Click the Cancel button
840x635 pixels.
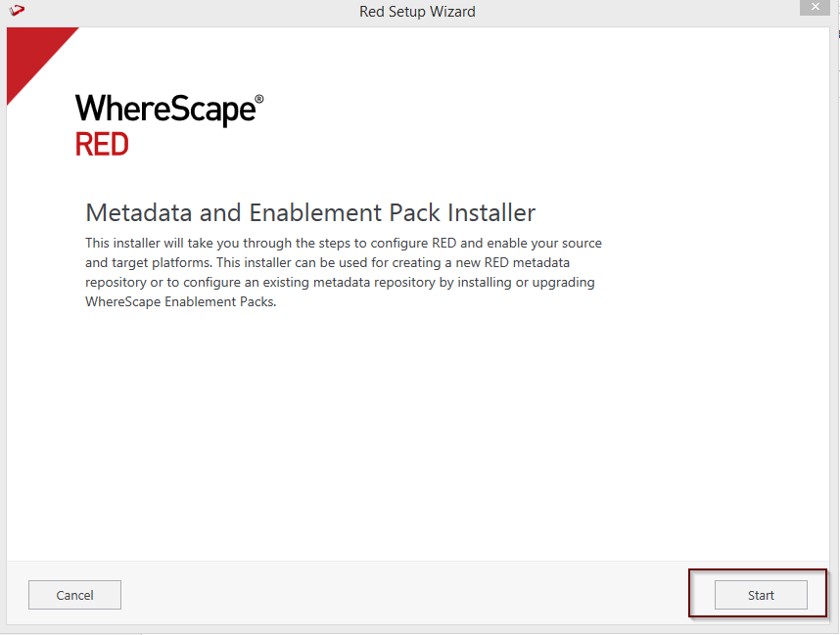[x=74, y=595]
